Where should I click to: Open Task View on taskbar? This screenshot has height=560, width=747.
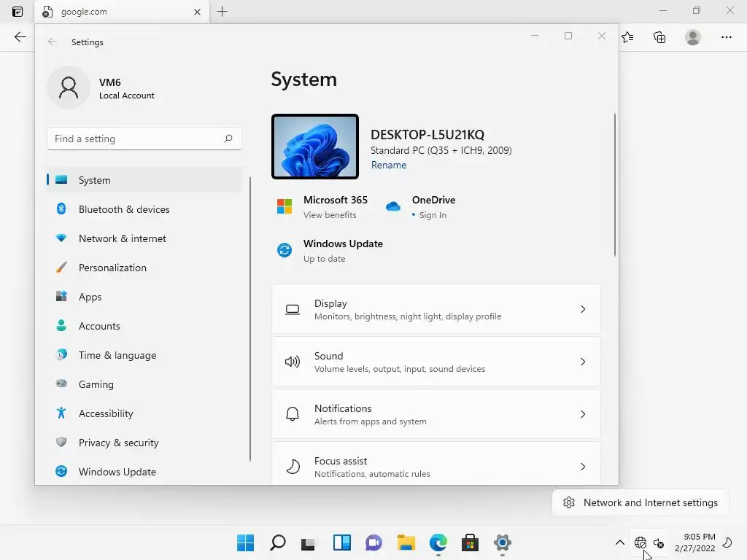(x=309, y=542)
